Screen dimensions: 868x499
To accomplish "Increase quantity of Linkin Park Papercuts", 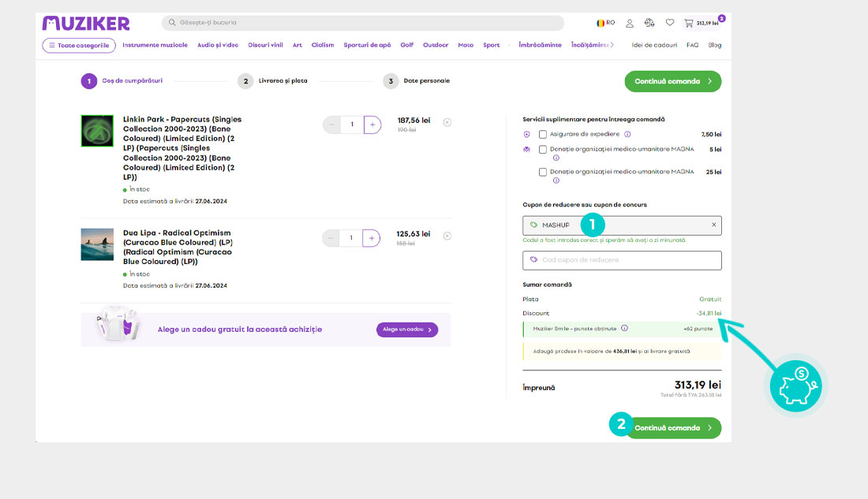I will coord(372,125).
